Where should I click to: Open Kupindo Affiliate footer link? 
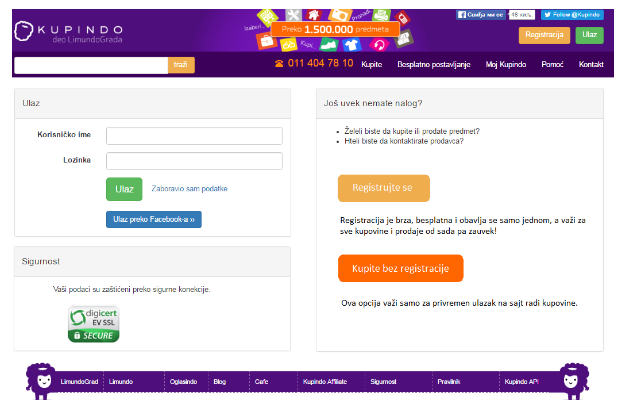[x=325, y=381]
